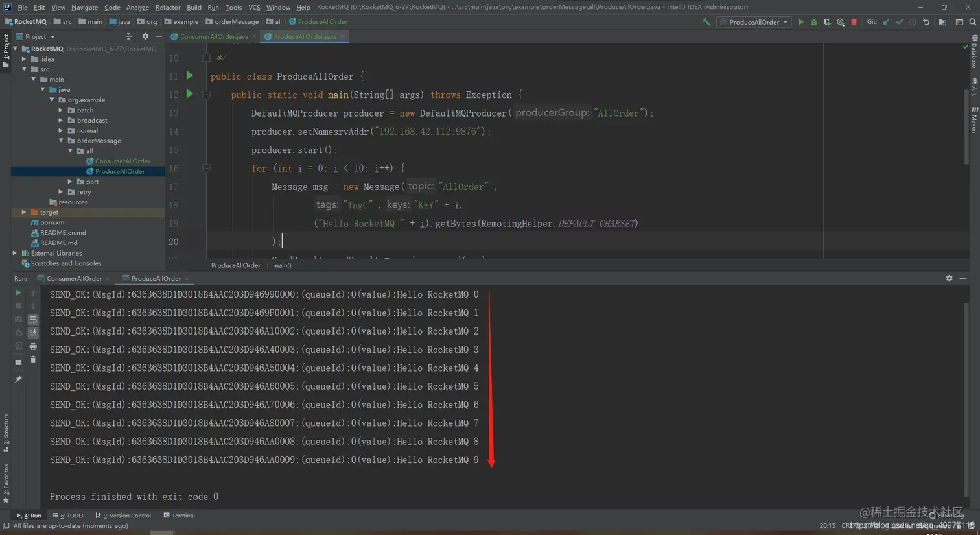Commit changes with the Git green checkmark
980x535 pixels.
click(x=900, y=22)
